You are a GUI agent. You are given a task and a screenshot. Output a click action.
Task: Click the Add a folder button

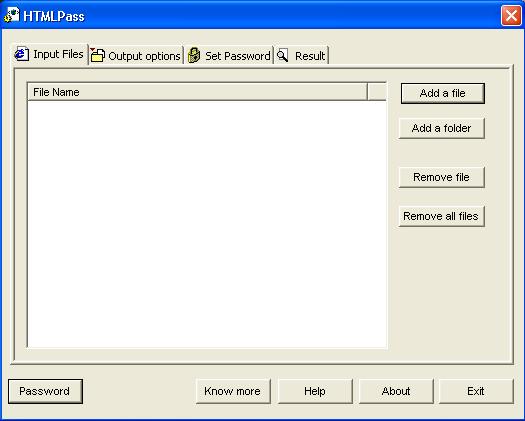coord(442,128)
